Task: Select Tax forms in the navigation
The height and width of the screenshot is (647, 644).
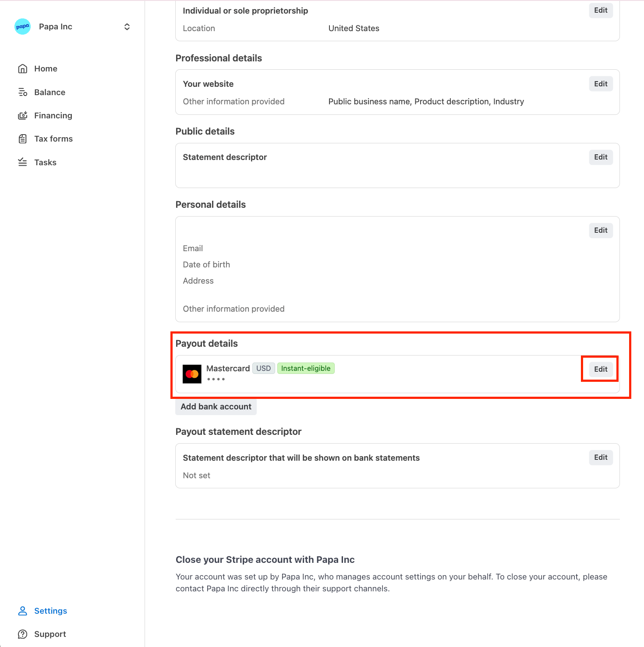Action: tap(53, 139)
